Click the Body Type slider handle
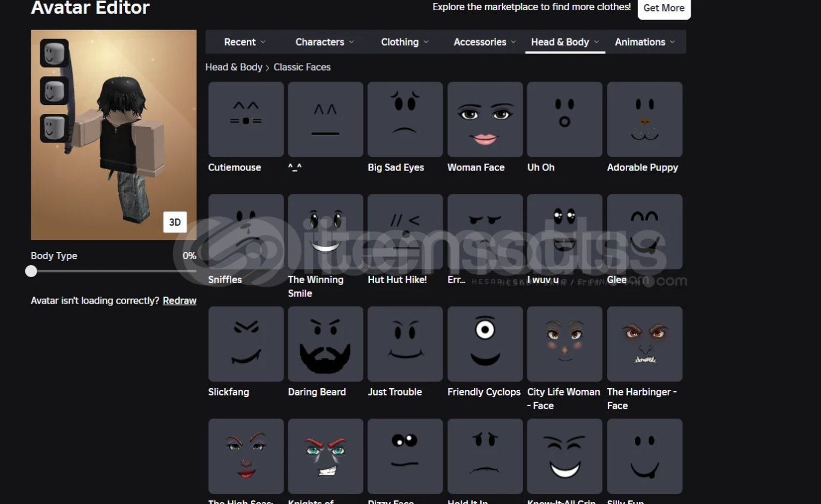821x504 pixels. [31, 271]
